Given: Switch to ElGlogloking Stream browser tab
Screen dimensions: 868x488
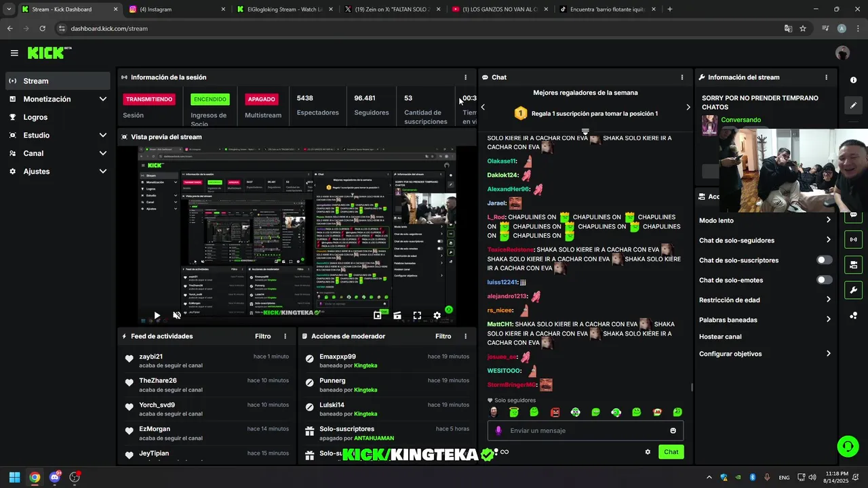Looking at the screenshot, I should 285,9.
